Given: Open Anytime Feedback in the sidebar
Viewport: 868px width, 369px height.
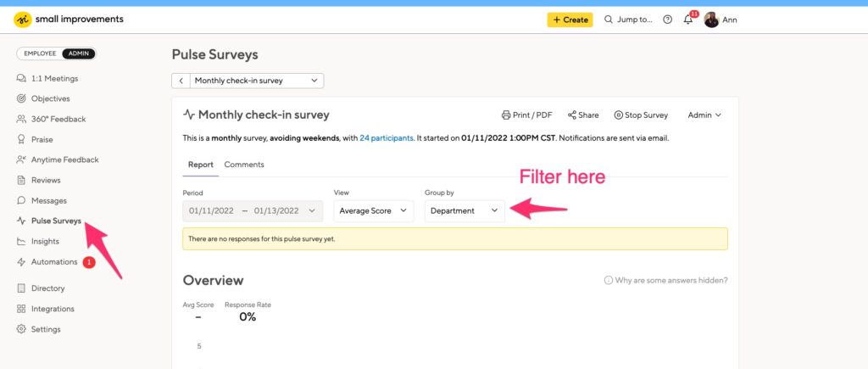Looking at the screenshot, I should [x=64, y=159].
